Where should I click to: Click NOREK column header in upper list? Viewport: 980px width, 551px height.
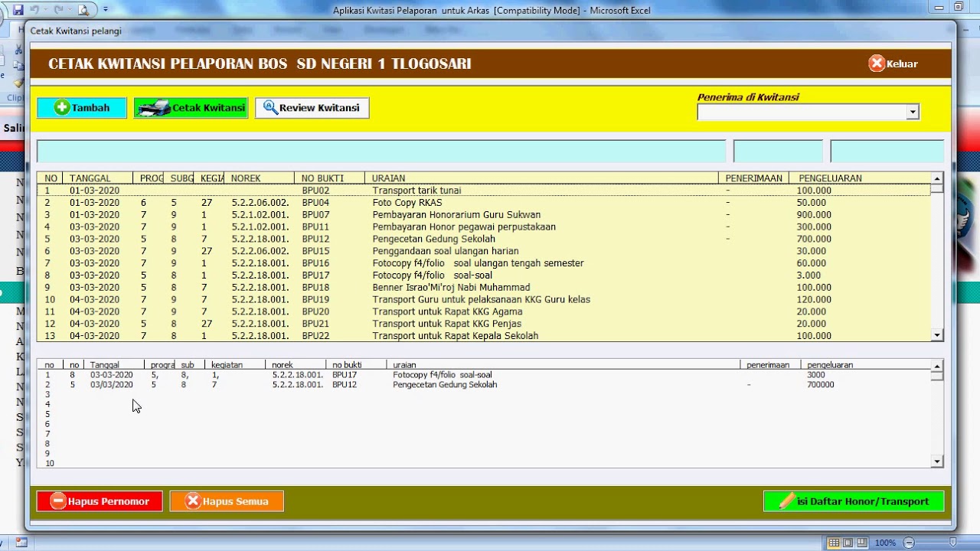246,178
